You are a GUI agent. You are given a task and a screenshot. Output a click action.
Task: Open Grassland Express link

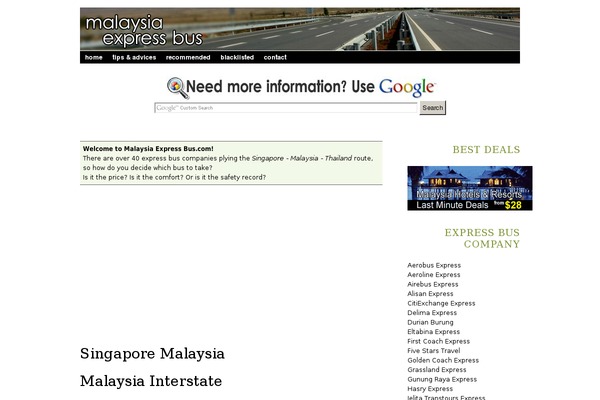point(437,370)
